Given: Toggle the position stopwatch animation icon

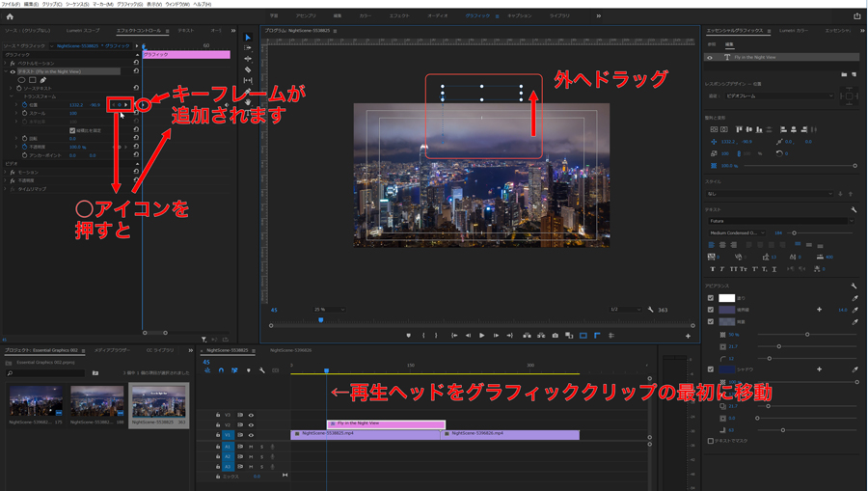Looking at the screenshot, I should coord(24,105).
